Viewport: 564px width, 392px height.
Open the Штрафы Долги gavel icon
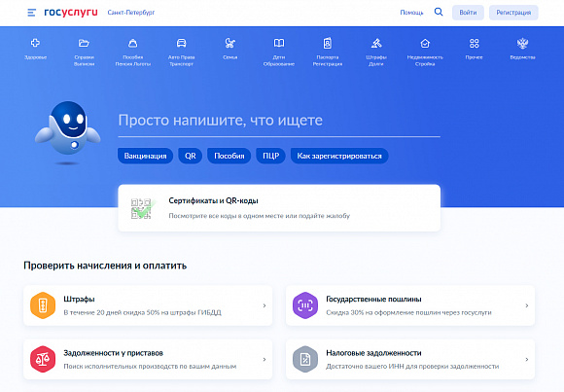coord(376,43)
